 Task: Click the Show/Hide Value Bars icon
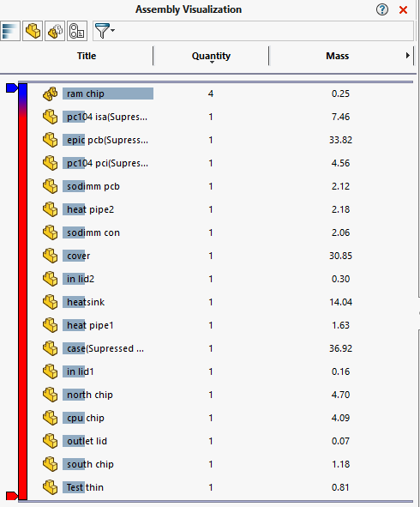coord(10,31)
